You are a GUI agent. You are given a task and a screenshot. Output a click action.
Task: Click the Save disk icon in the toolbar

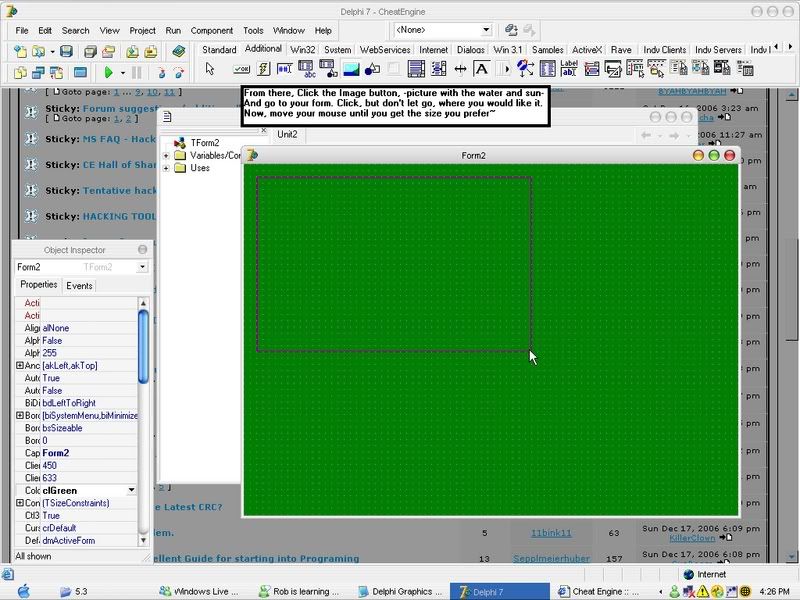point(66,51)
